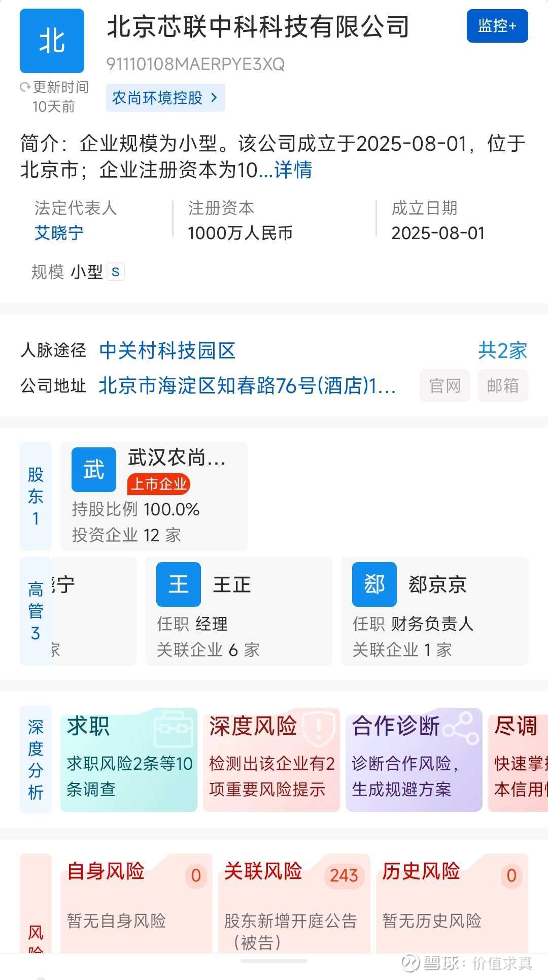
Task: Open executive 郄京京 name
Action: tap(437, 584)
